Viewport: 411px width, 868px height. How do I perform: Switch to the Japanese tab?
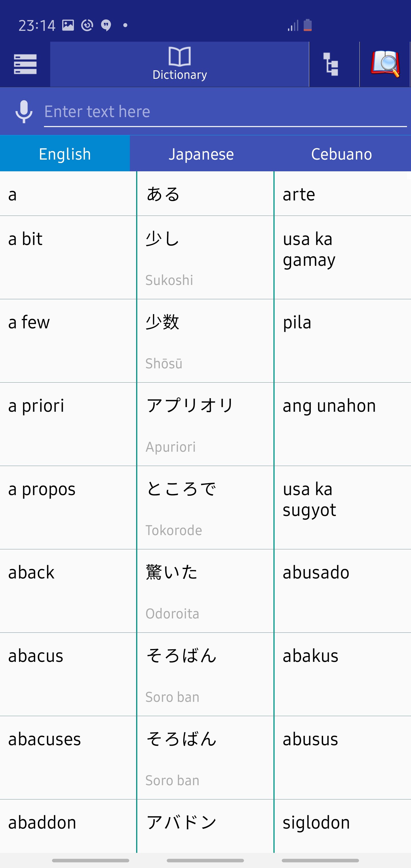201,154
